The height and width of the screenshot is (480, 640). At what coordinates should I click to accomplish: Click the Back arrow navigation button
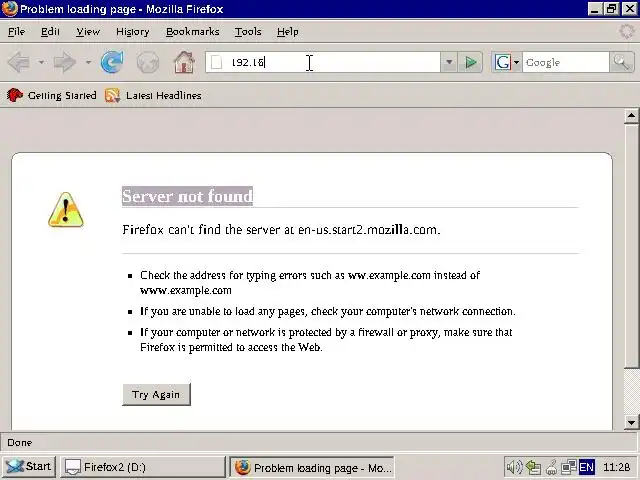pyautogui.click(x=19, y=62)
